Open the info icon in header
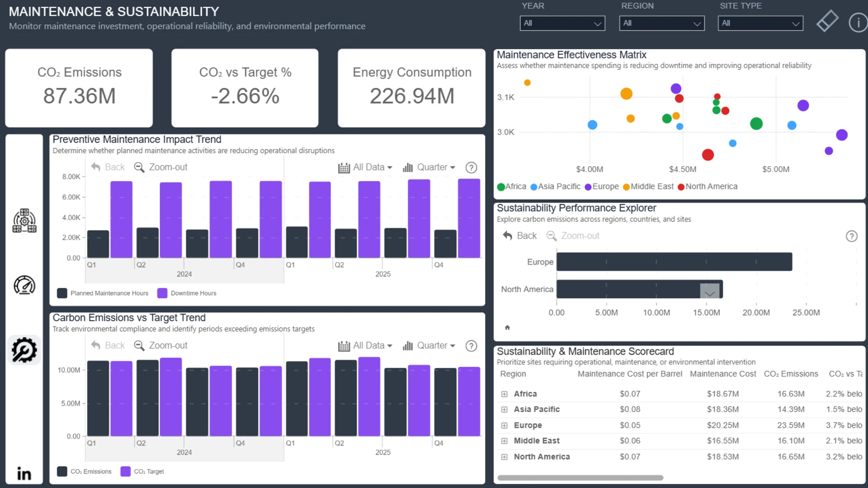868x488 pixels. tap(858, 22)
